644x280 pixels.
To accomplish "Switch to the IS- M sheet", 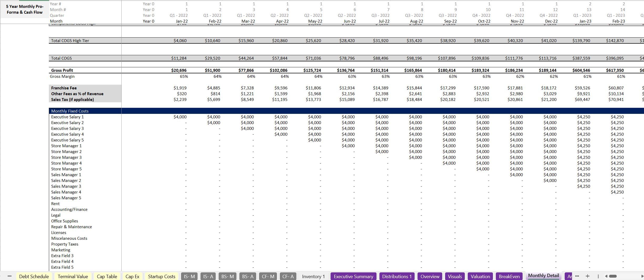I will click(189, 276).
